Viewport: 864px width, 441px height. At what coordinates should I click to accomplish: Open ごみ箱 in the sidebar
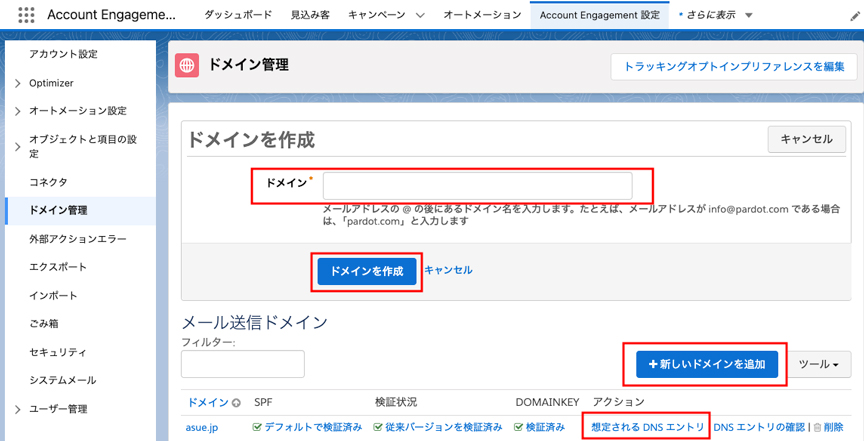click(44, 324)
